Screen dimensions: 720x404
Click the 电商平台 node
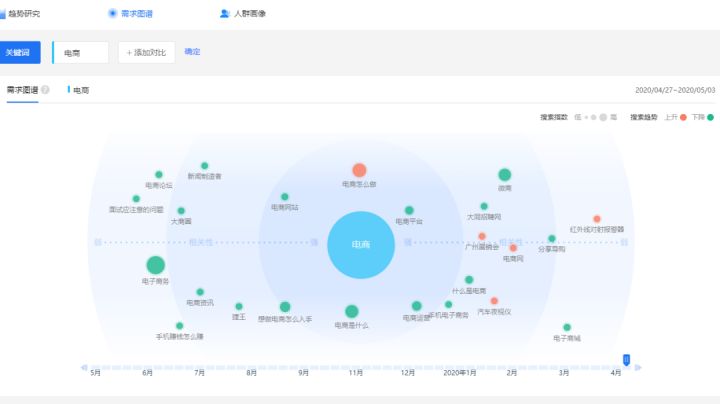408,210
